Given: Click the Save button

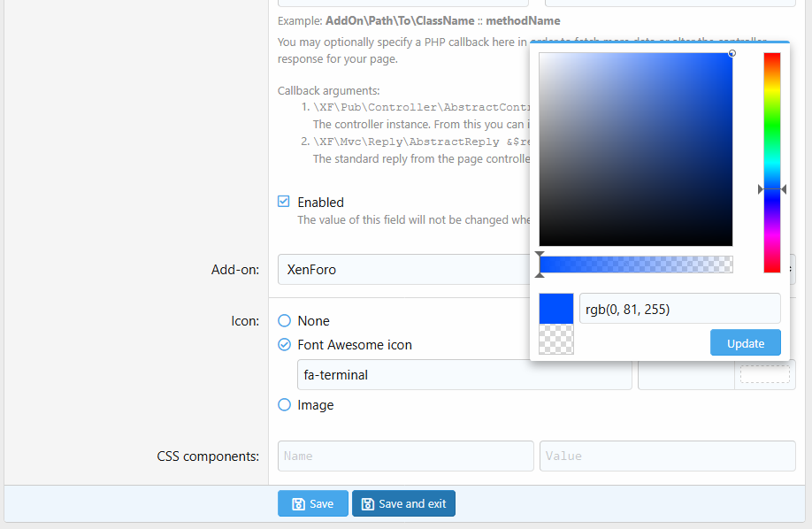Looking at the screenshot, I should [313, 503].
